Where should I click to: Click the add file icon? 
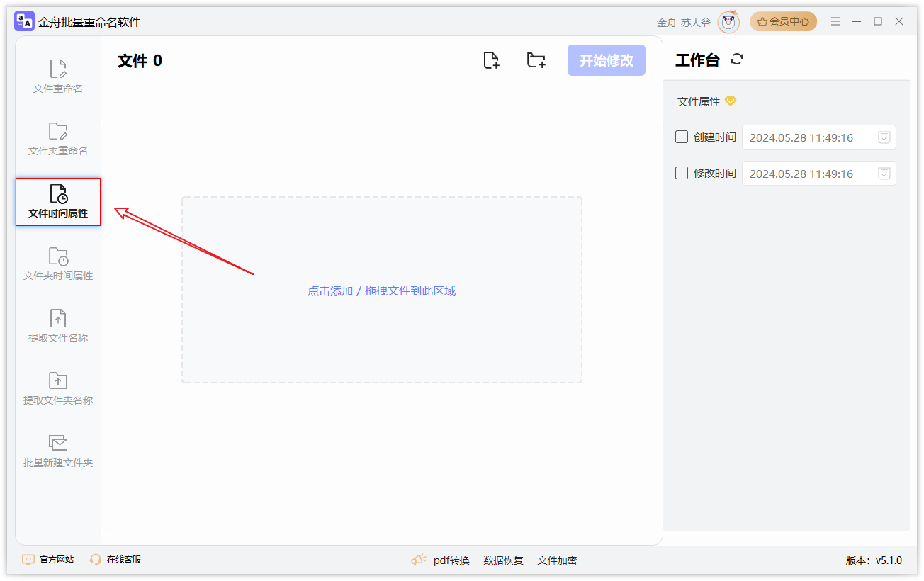click(491, 60)
